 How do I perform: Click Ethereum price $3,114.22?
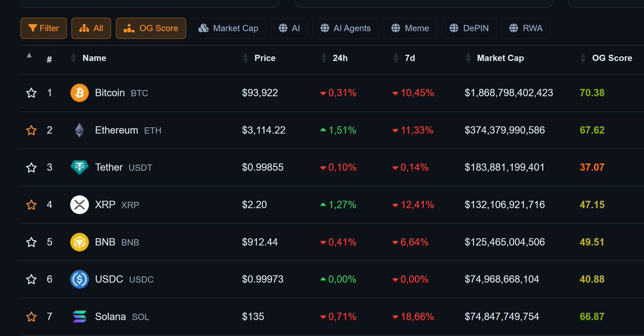264,130
